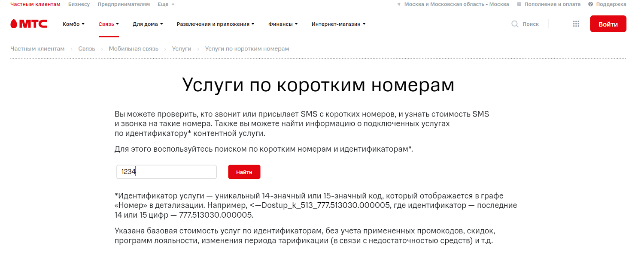Click the Пополнение и оплата card icon
The height and width of the screenshot is (255, 644).
click(519, 4)
